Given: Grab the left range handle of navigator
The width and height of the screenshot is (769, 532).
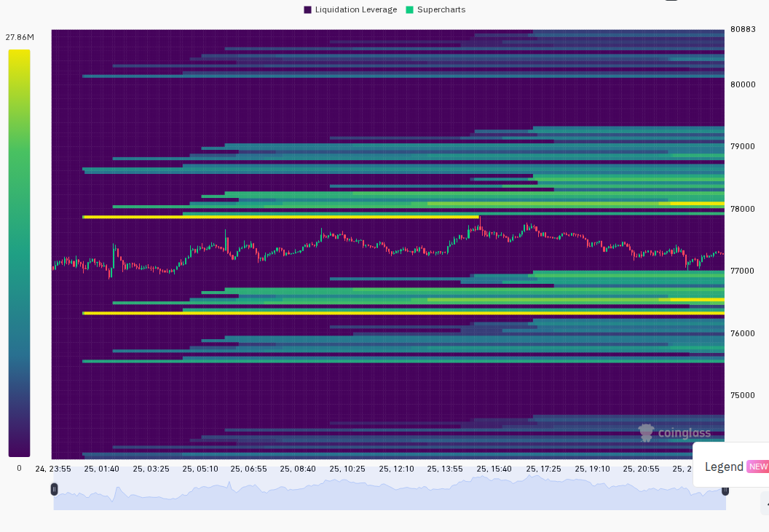Looking at the screenshot, I should 54,489.
